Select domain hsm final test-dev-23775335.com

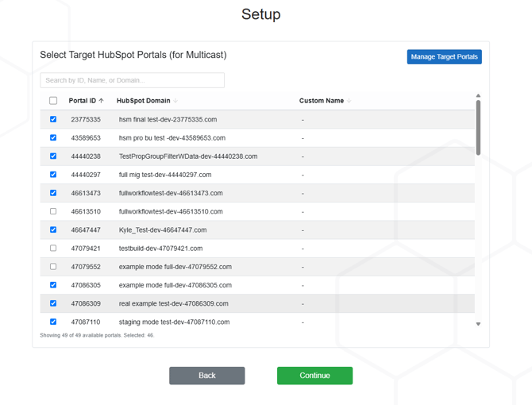[x=168, y=119]
